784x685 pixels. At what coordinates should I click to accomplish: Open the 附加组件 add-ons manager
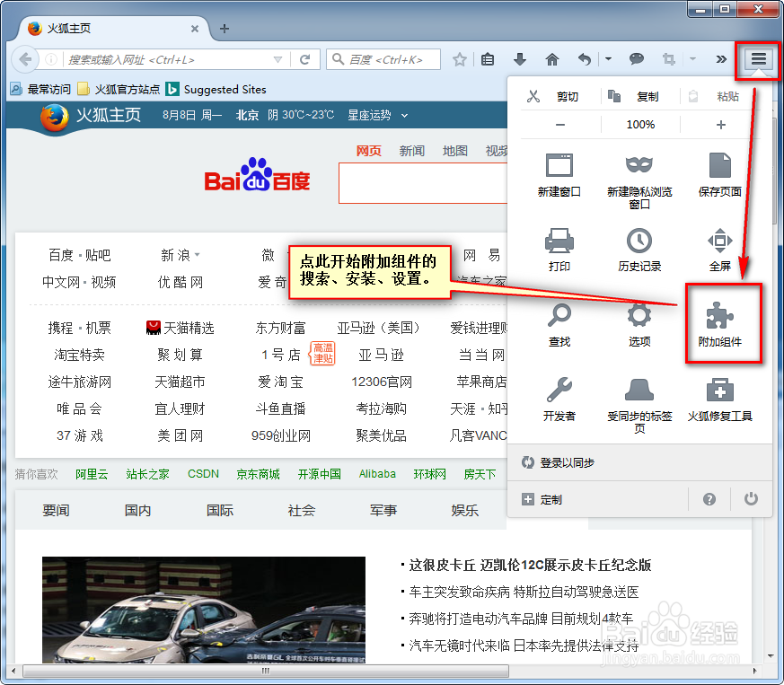(721, 323)
